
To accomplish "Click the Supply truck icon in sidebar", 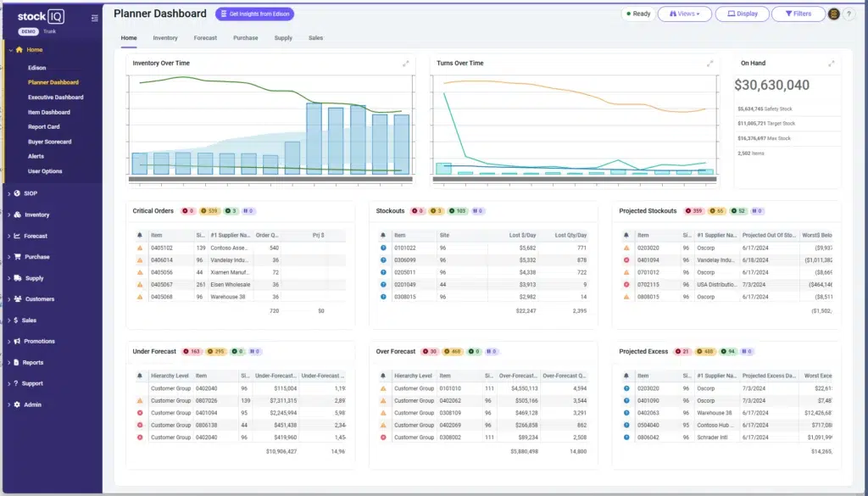I will click(18, 278).
